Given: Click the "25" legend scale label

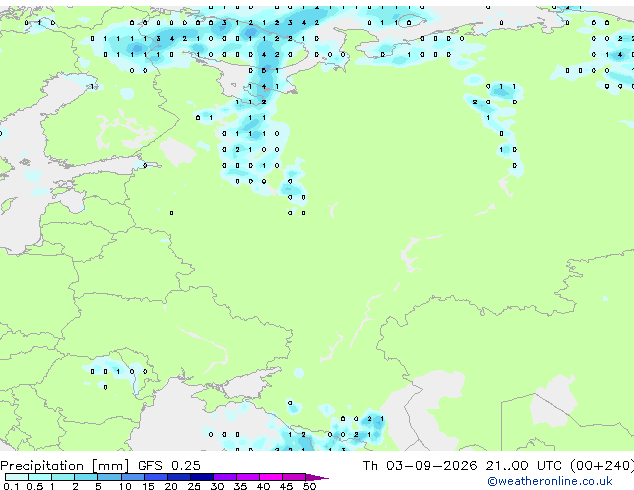Looking at the screenshot, I should pyautogui.click(x=194, y=486).
